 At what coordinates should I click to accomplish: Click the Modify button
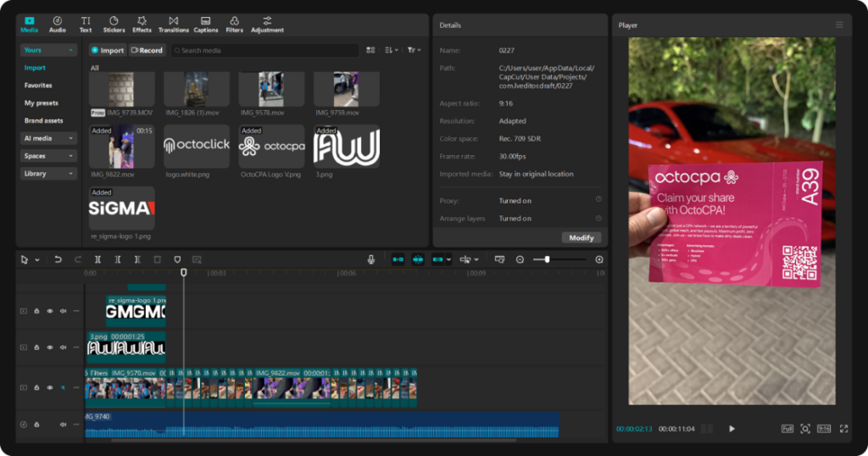click(581, 237)
